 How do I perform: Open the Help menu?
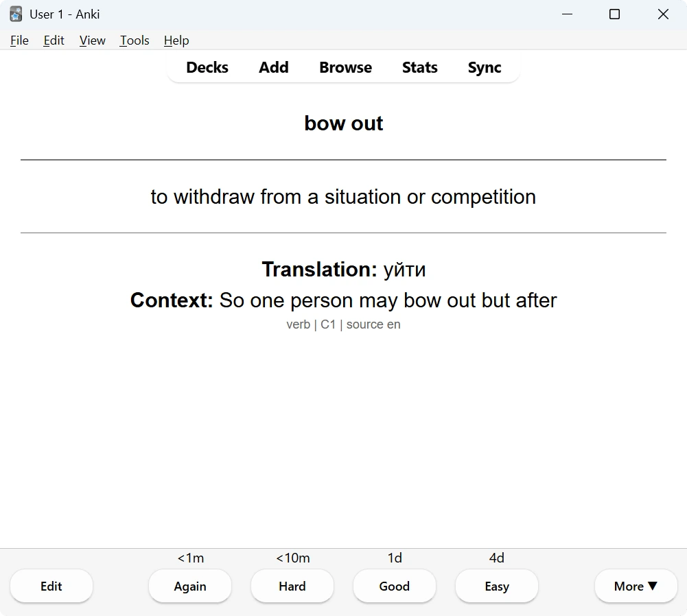(x=176, y=40)
